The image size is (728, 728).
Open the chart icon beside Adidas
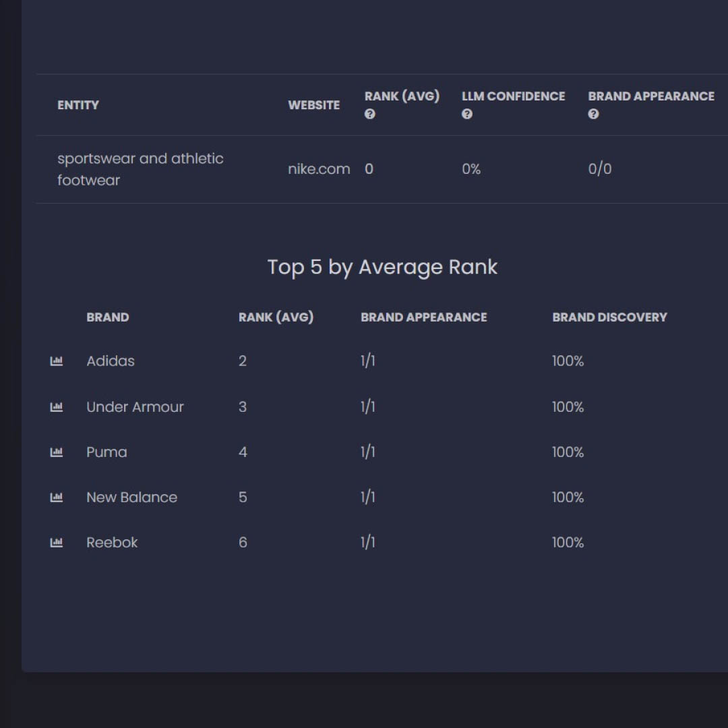(x=57, y=361)
